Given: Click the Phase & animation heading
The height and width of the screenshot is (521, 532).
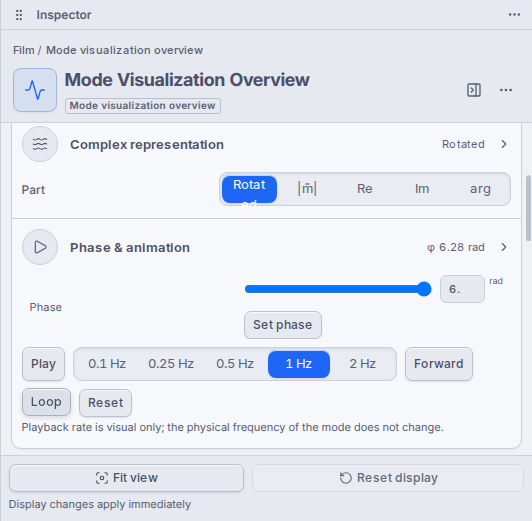Looking at the screenshot, I should pos(130,248).
